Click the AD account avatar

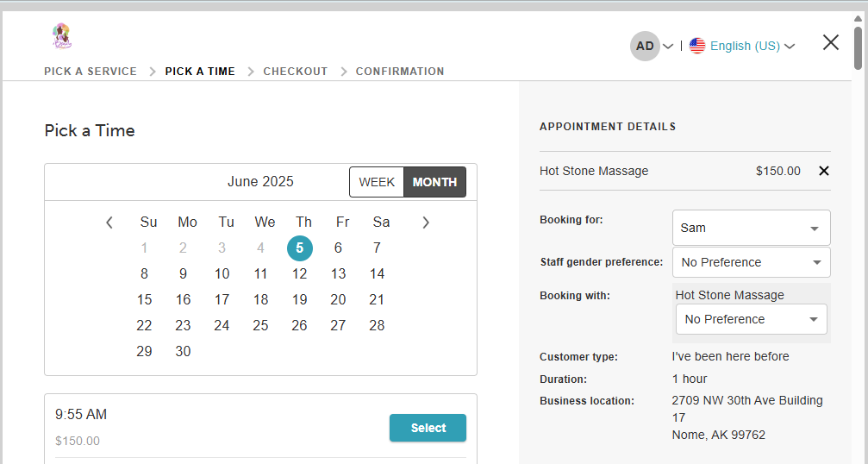pos(645,46)
